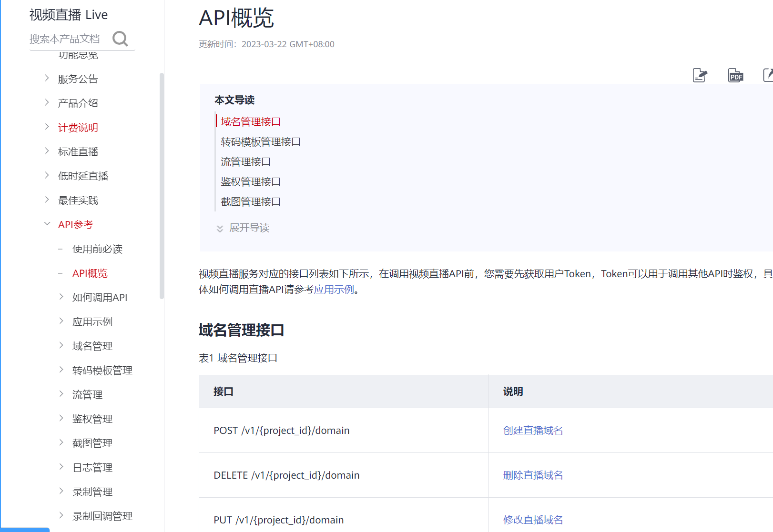
Task: Click the 视频直播 Live product title
Action: 69,15
